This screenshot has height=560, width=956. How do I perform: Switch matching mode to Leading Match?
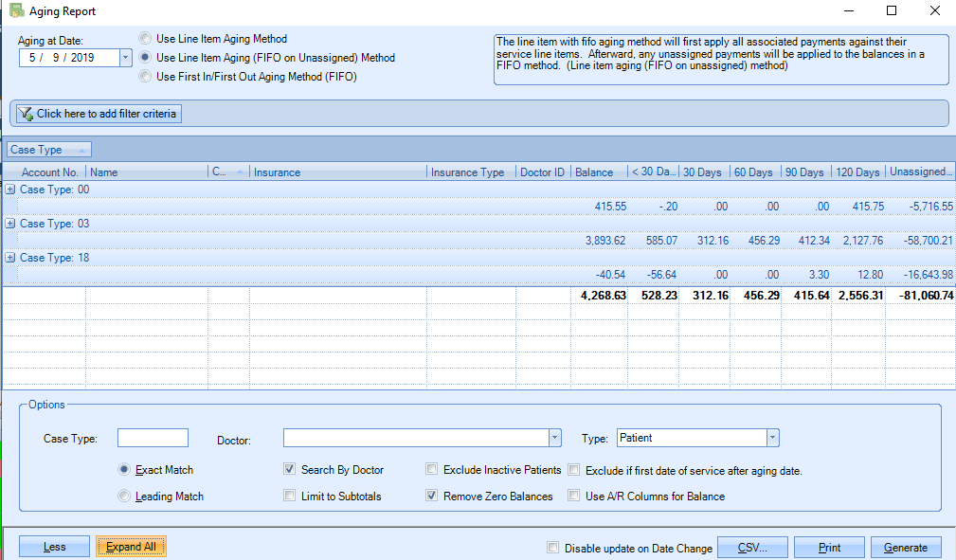pos(124,496)
